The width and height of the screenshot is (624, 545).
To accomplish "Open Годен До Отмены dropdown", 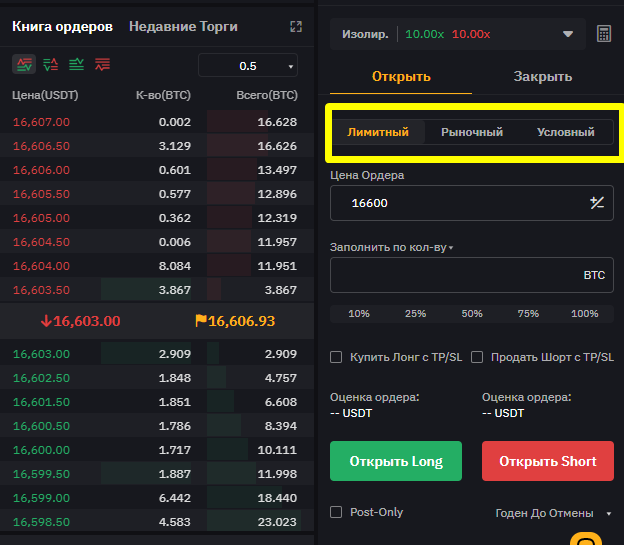I will 553,513.
